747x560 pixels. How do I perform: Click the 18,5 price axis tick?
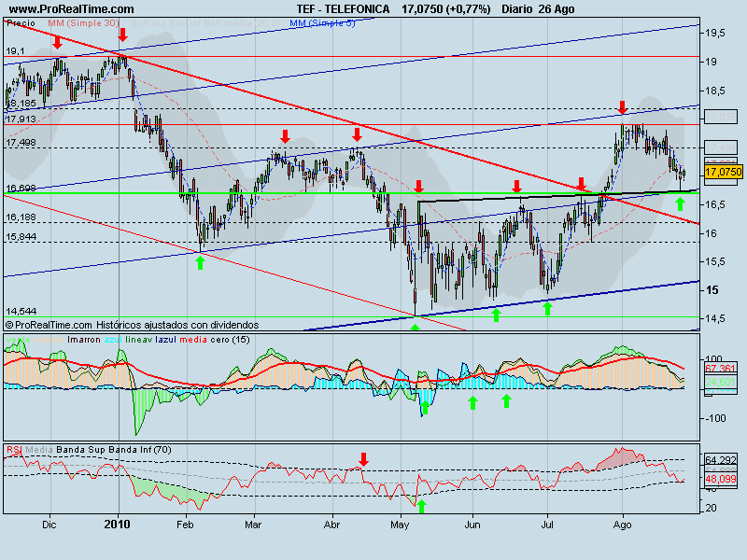point(715,91)
